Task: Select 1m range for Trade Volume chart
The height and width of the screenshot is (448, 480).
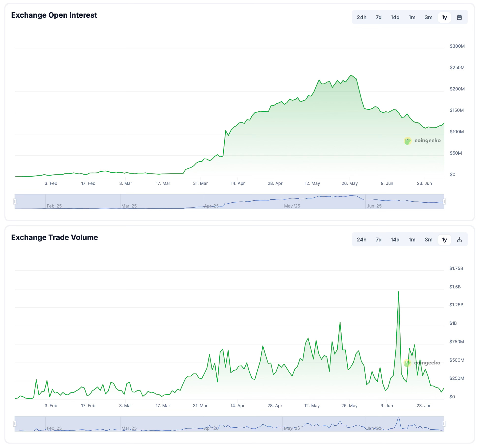Action: [x=412, y=239]
